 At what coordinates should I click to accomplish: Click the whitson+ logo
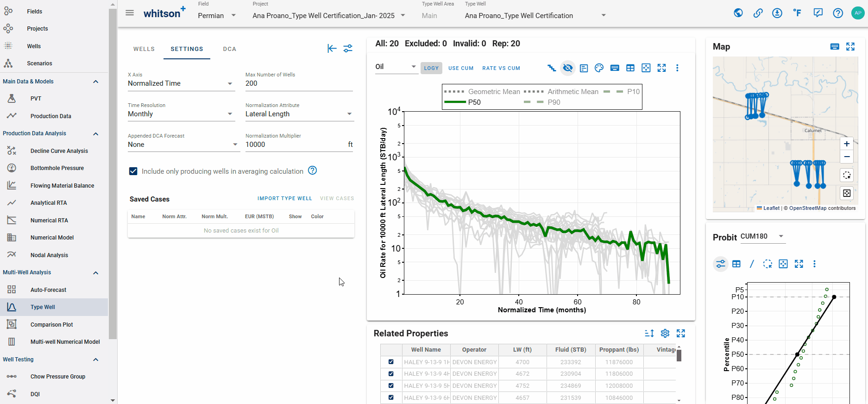pos(164,13)
